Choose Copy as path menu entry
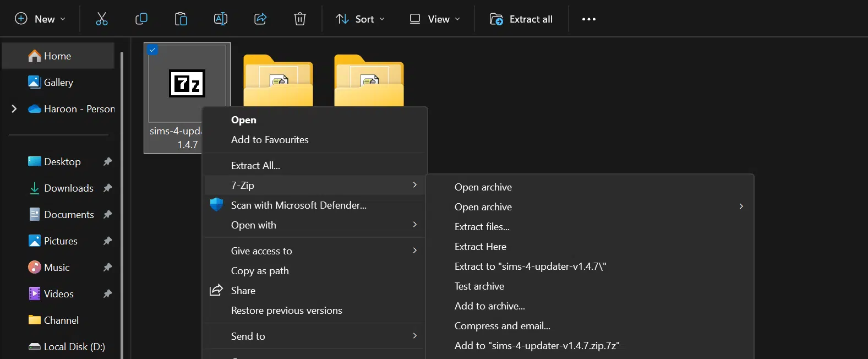The width and height of the screenshot is (868, 359). pyautogui.click(x=260, y=271)
